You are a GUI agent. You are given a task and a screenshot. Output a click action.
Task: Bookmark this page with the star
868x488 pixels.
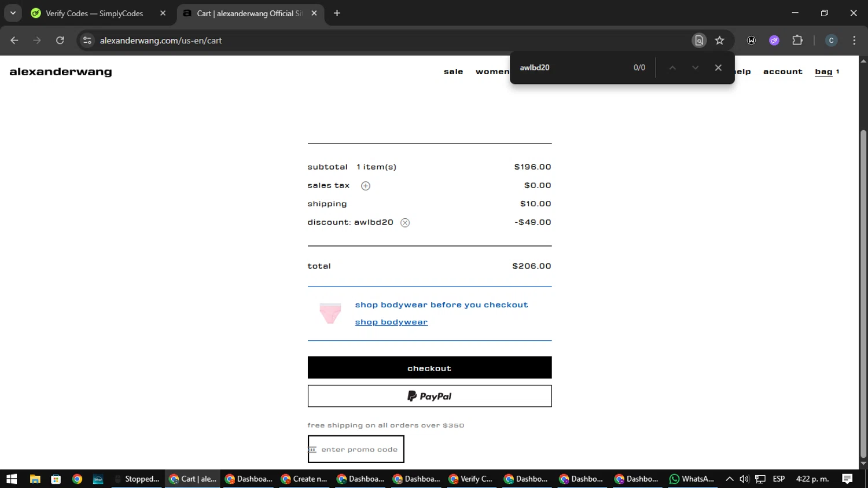point(720,41)
